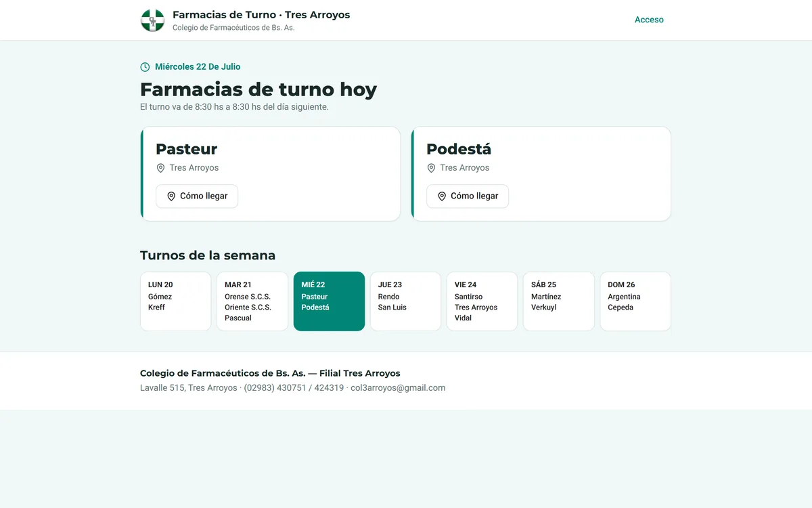This screenshot has width=812, height=508.
Task: Click Pasteur inside the MIÉ 22 card
Action: click(315, 297)
